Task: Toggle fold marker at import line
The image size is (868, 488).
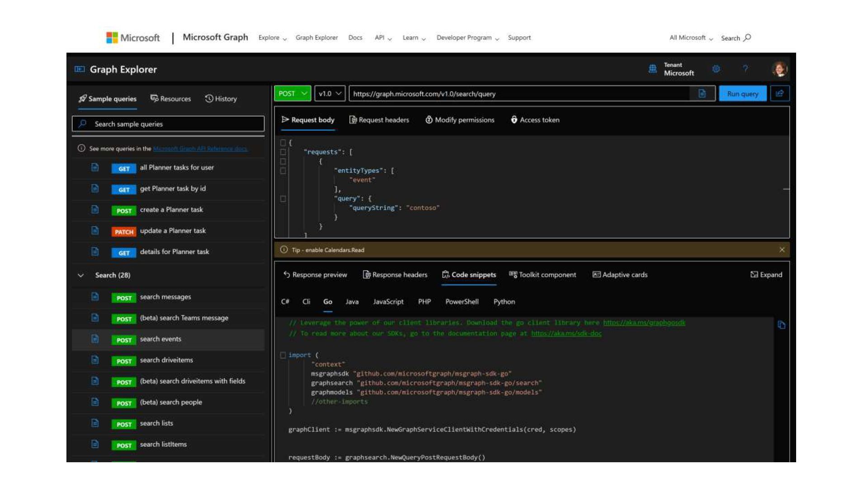Action: 283,355
